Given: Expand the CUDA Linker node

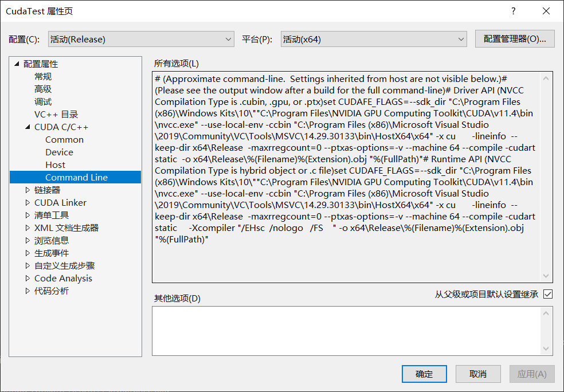Looking at the screenshot, I should [28, 202].
